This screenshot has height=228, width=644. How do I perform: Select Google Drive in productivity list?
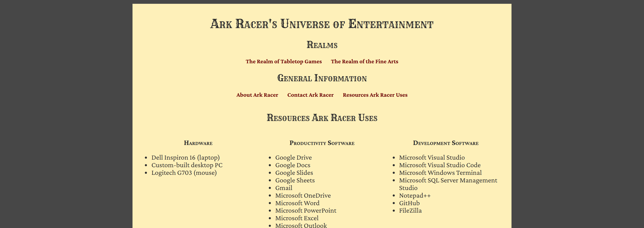(293, 157)
